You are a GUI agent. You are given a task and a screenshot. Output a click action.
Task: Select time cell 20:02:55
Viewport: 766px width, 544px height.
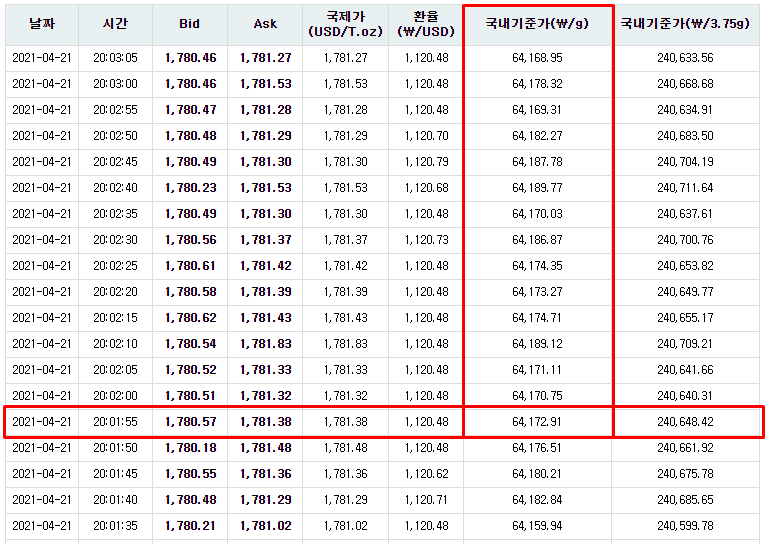tap(115, 110)
